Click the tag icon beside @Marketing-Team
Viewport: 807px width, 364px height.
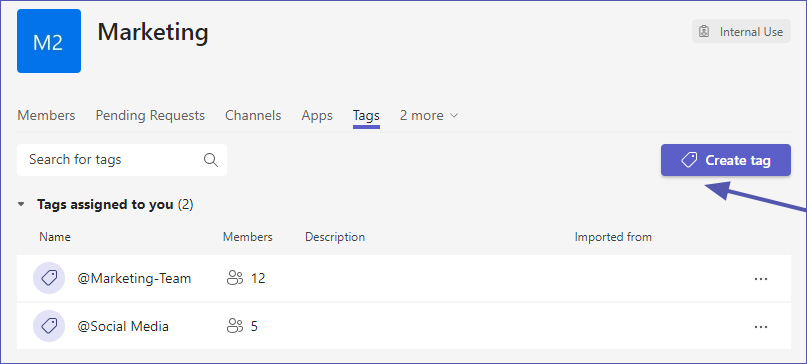click(49, 278)
